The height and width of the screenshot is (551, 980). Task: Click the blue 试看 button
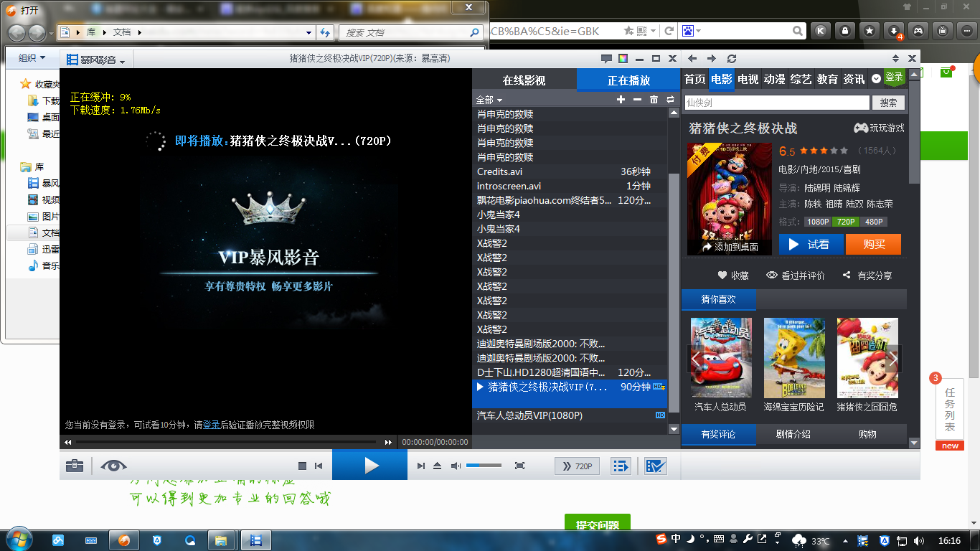coord(811,245)
